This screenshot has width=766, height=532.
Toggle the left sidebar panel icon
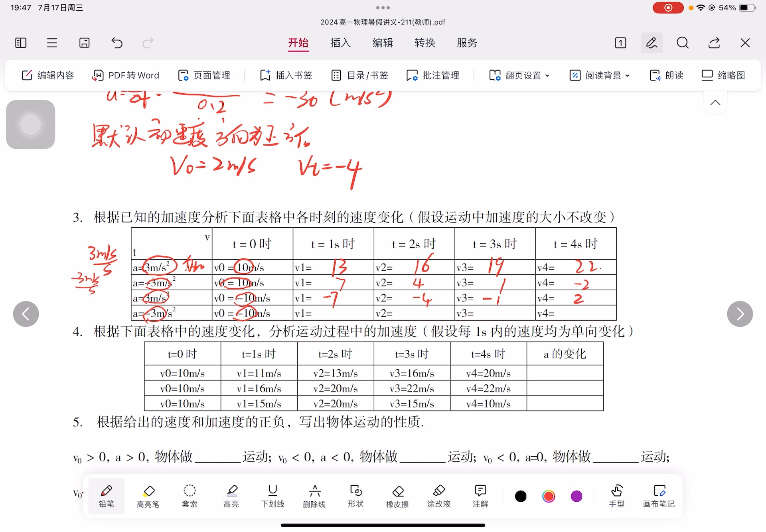click(x=21, y=43)
